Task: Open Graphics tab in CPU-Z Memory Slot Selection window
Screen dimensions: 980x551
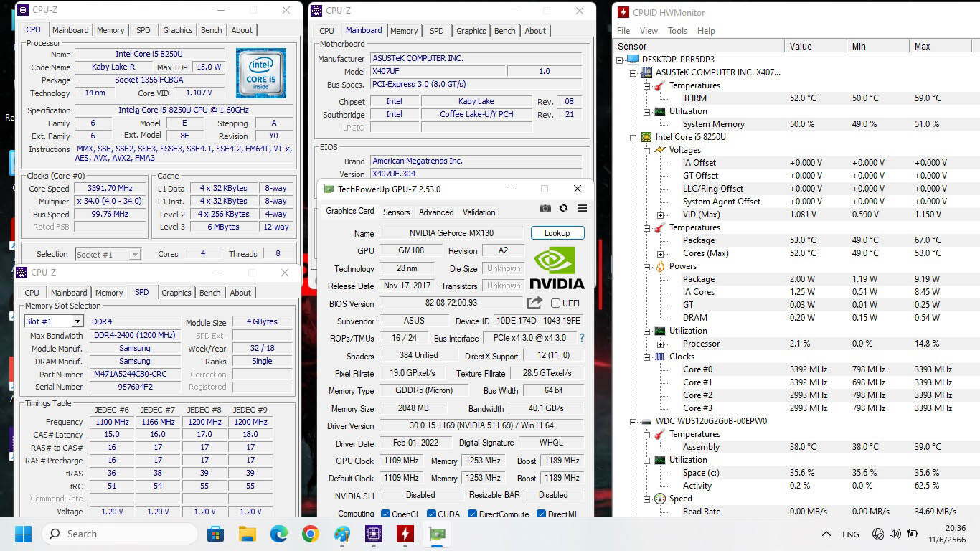Action: pos(176,293)
